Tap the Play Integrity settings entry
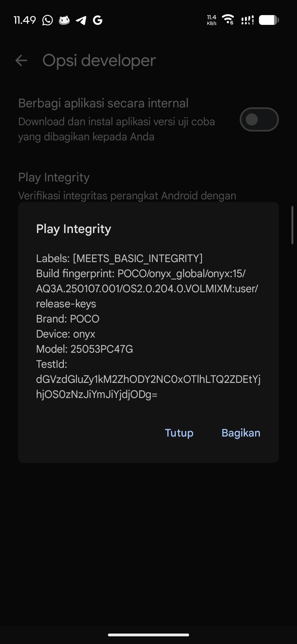The height and width of the screenshot is (644, 297). pyautogui.click(x=54, y=178)
